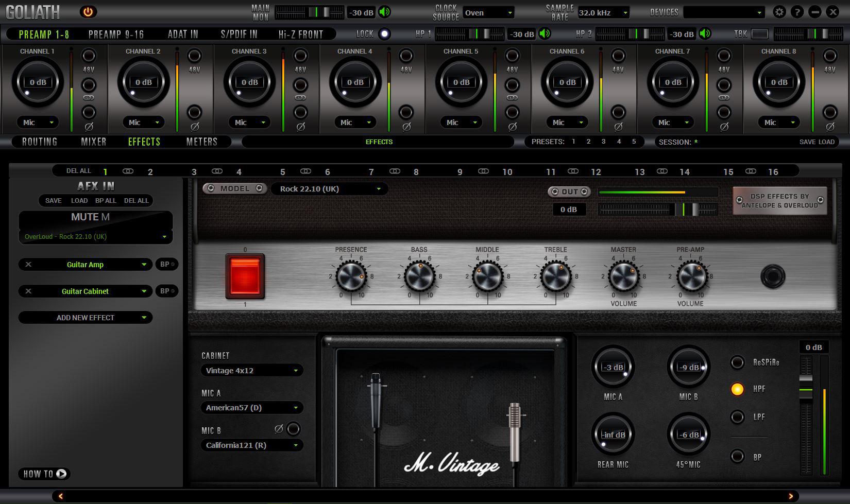This screenshot has width=850, height=504.
Task: Click the MUTE M button
Action: [x=91, y=217]
